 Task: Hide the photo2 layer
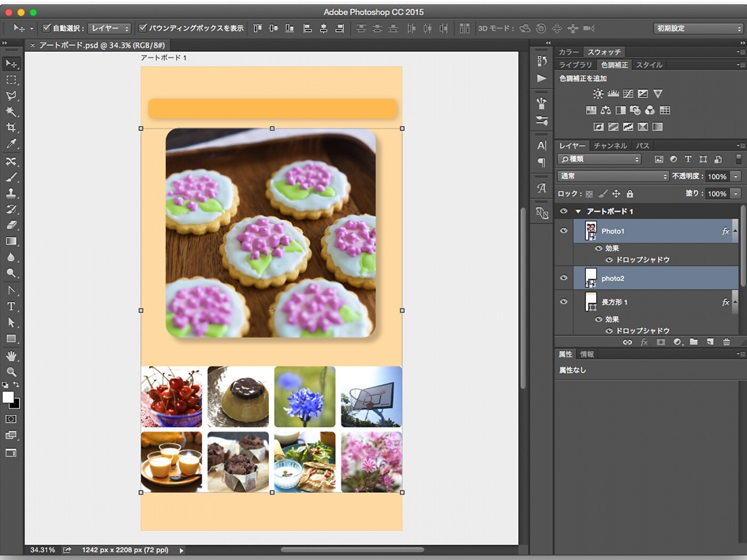pos(563,278)
